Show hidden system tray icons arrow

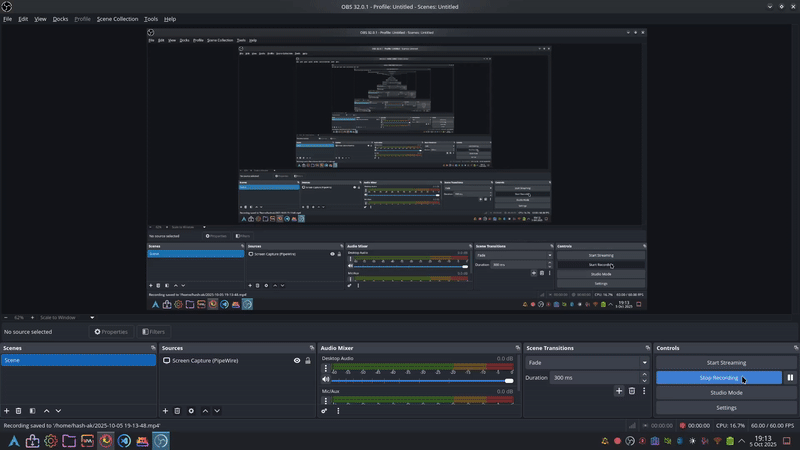pyautogui.click(x=742, y=441)
